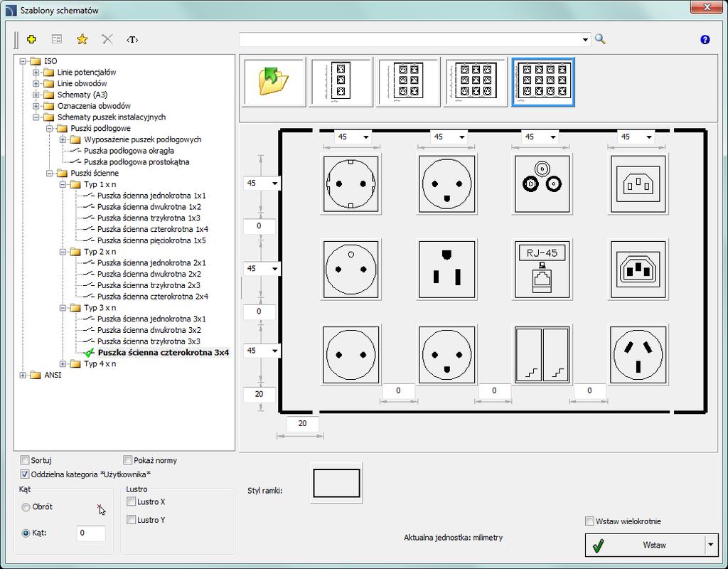Screen dimensions: 728x569
Task: Click the double stair switch symbol
Action: (542, 355)
